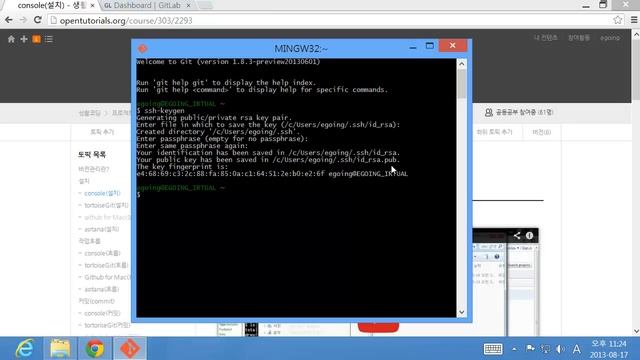
Task: Close the Dashboard | GitLab tab
Action: click(188, 5)
